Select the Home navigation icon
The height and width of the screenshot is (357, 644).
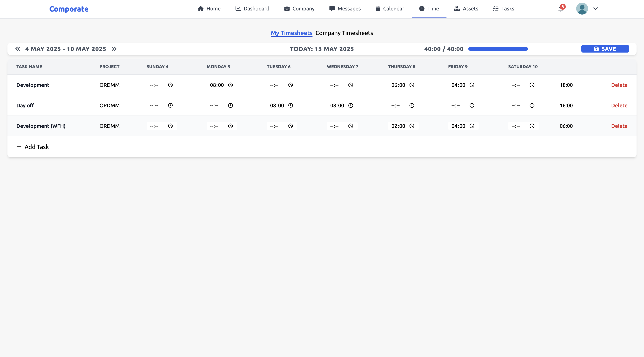pyautogui.click(x=201, y=8)
